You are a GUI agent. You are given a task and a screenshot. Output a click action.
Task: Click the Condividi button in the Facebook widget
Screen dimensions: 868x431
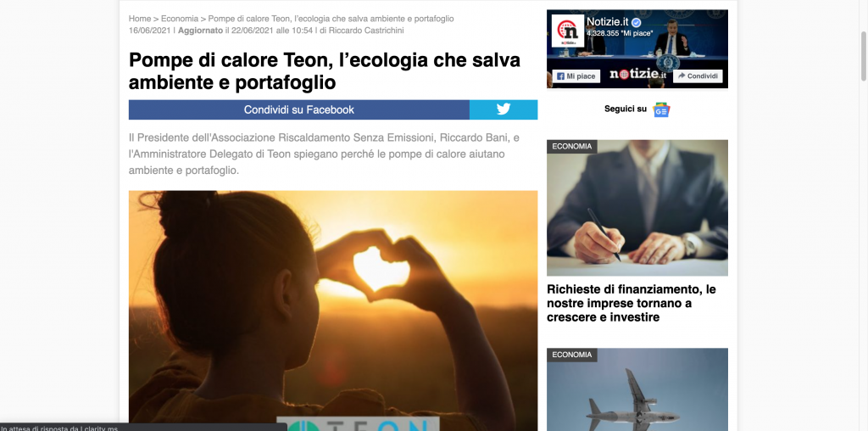coord(698,76)
